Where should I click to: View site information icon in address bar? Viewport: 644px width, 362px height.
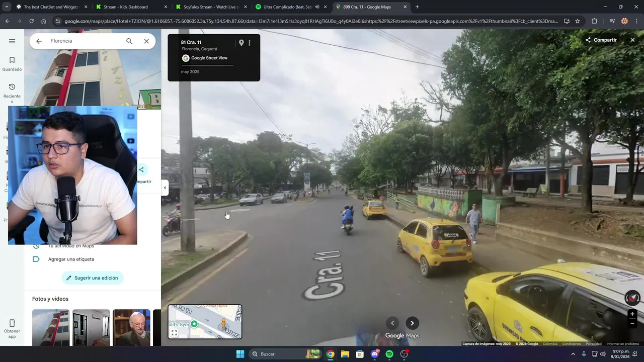coord(58,21)
